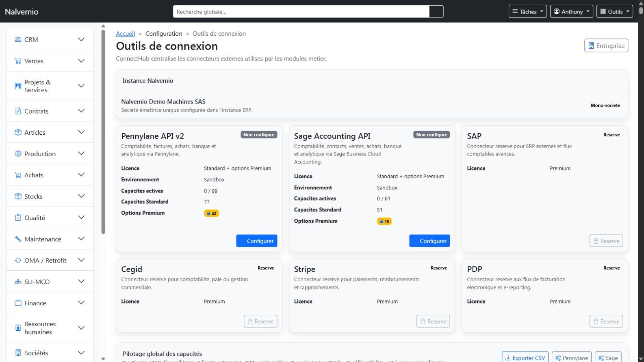Click the Non configure badge on Sage
The image size is (644, 362).
432,135
